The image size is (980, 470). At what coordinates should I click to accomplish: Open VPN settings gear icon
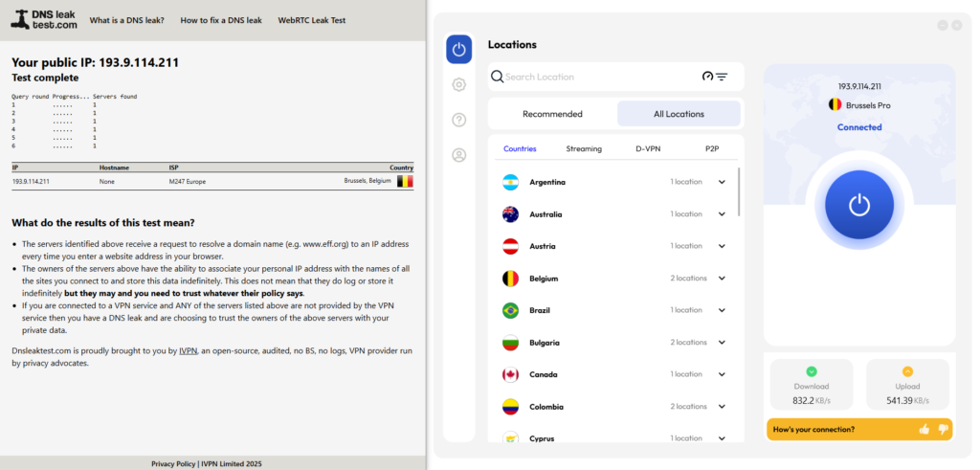coord(458,84)
